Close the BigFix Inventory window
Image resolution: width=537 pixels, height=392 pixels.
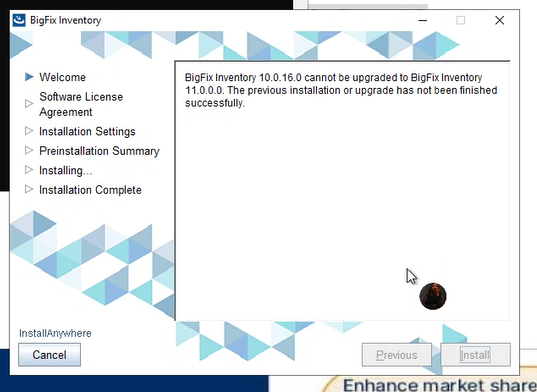click(x=500, y=20)
